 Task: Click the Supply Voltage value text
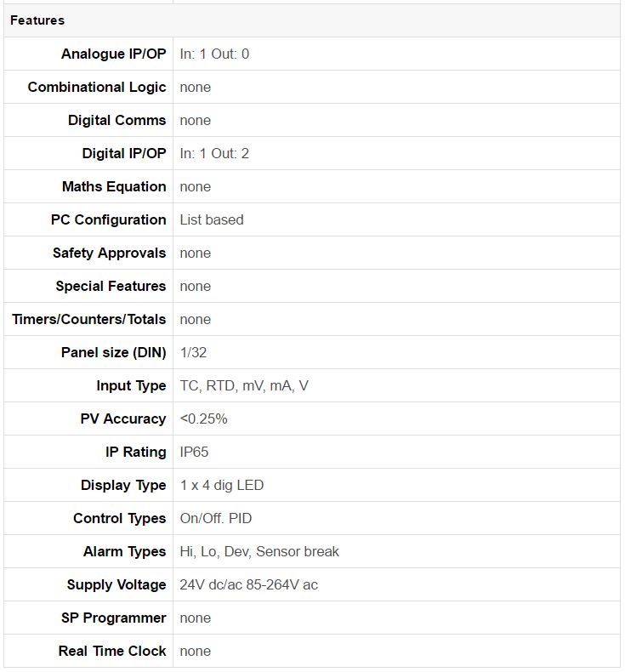[x=249, y=584]
